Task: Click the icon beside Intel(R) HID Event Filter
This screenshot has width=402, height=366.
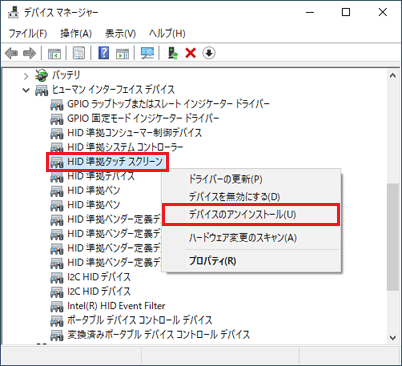Action: click(57, 306)
